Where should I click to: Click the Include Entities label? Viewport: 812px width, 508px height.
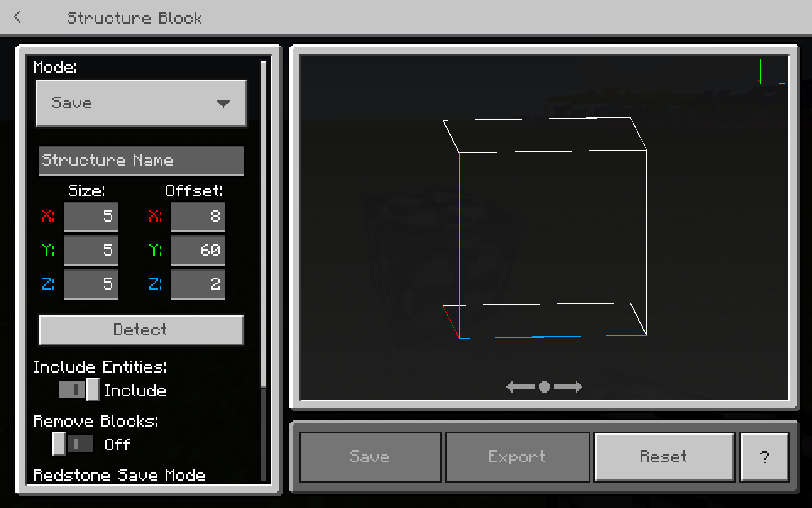pos(100,367)
